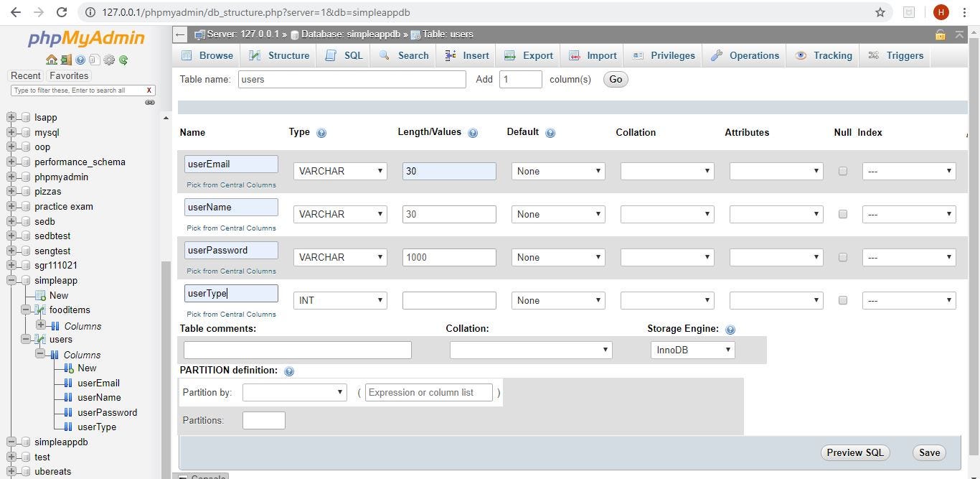Image resolution: width=980 pixels, height=479 pixels.
Task: Click the Save button
Action: [x=928, y=452]
